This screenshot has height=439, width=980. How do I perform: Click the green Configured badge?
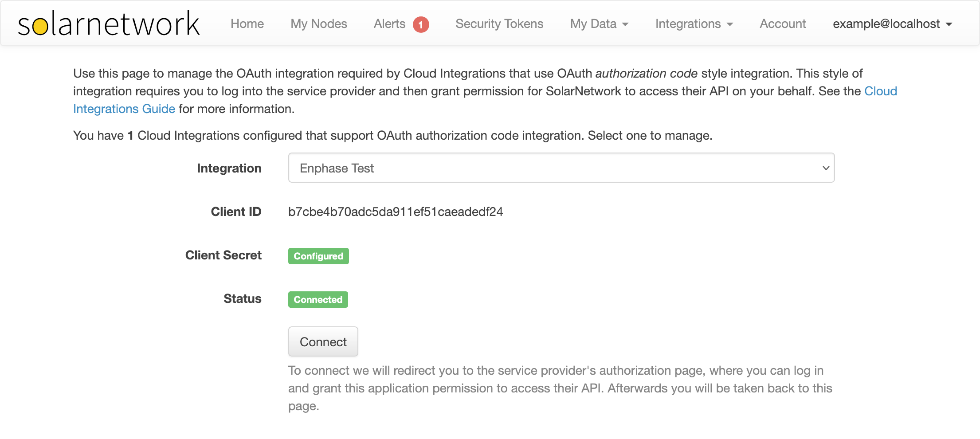coord(318,256)
